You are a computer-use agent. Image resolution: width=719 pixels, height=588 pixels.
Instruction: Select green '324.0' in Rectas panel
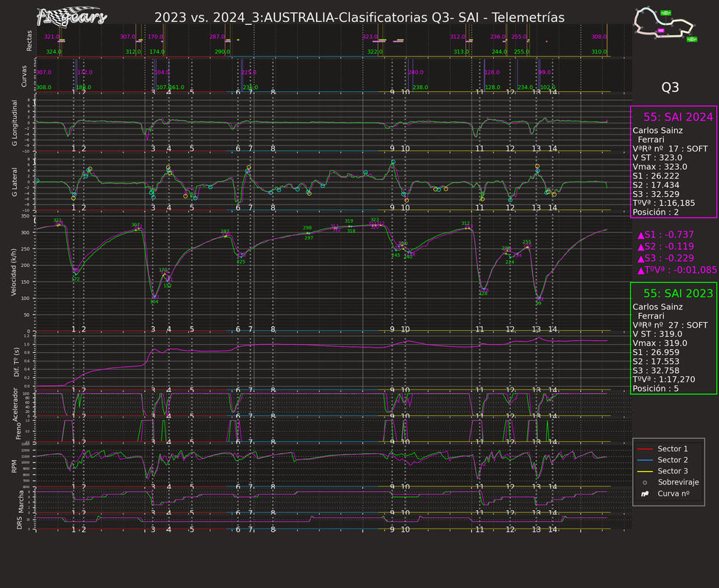tap(54, 51)
